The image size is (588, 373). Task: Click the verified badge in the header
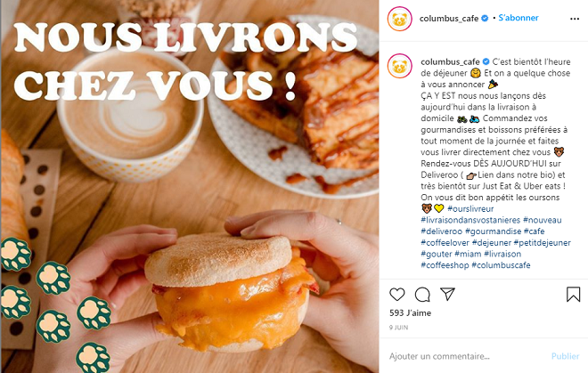(x=485, y=18)
